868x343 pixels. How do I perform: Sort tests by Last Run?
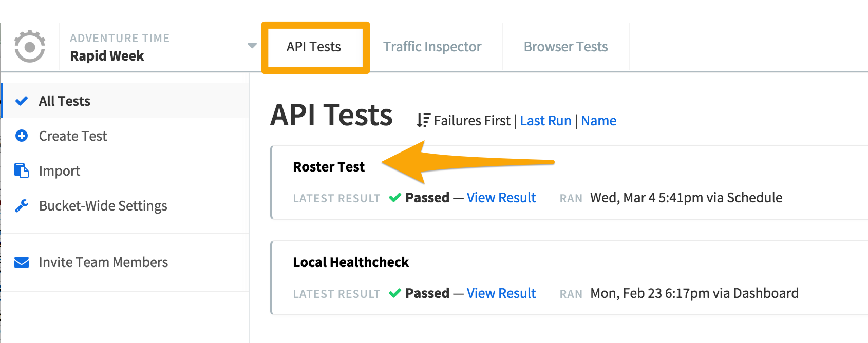(x=545, y=121)
